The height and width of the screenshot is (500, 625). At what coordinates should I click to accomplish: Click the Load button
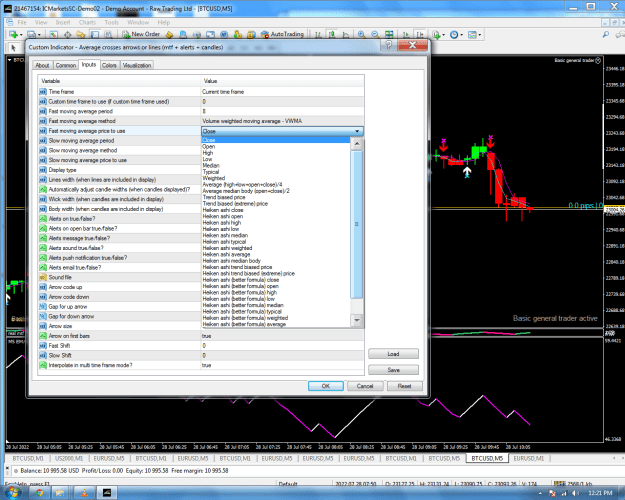[x=393, y=354]
